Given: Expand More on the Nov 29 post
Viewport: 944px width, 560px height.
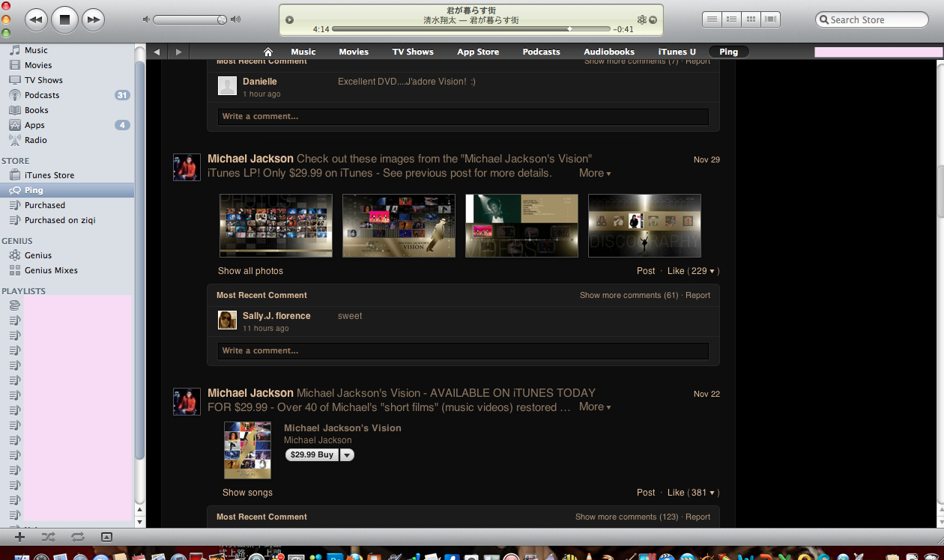Looking at the screenshot, I should click(x=595, y=173).
